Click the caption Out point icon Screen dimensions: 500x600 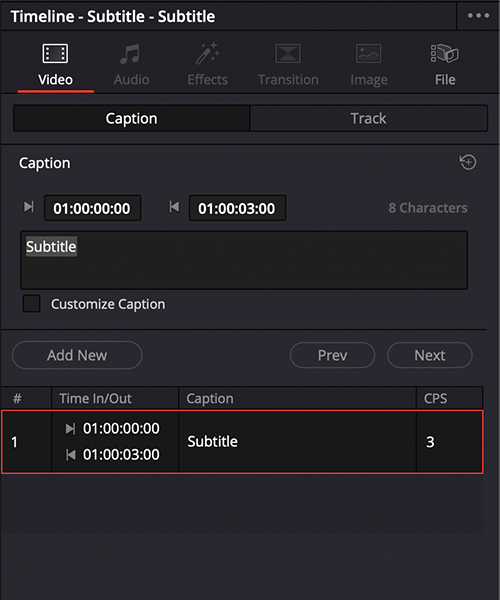click(174, 207)
